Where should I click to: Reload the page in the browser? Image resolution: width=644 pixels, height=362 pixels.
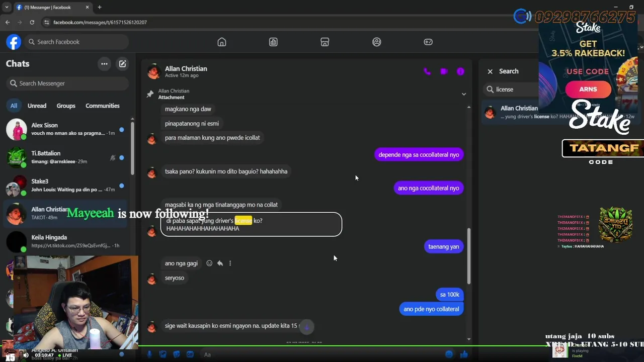pyautogui.click(x=32, y=22)
